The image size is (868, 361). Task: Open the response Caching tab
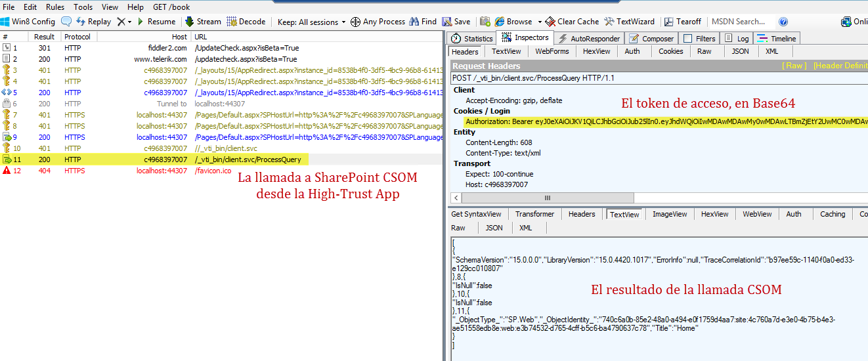coord(833,214)
